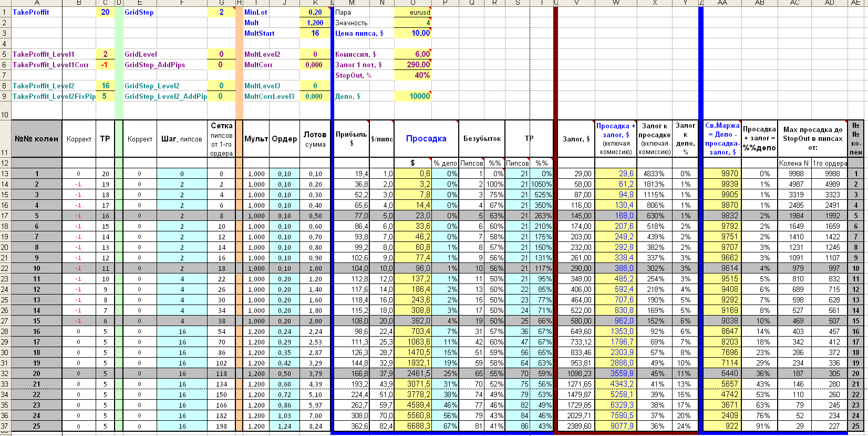Click the Mult value cell 1,200
868x436 pixels.
[x=315, y=23]
